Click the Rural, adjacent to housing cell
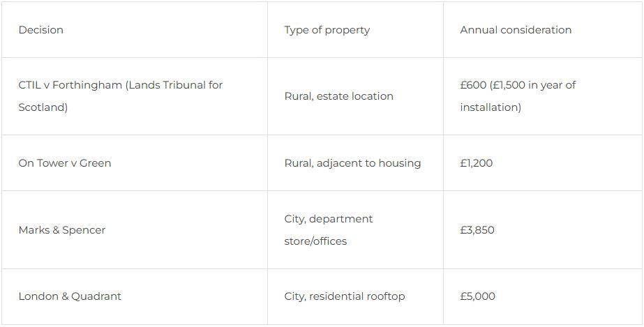Image resolution: width=644 pixels, height=327 pixels. pyautogui.click(x=352, y=163)
